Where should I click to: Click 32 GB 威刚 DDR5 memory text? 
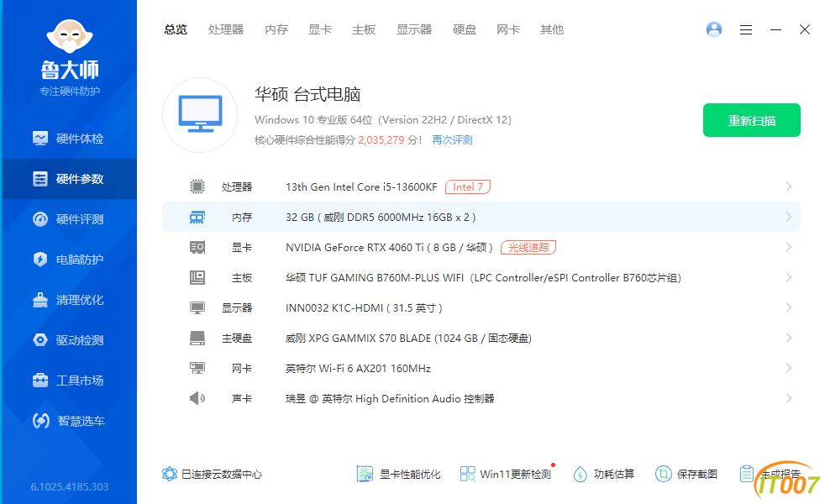pos(381,217)
